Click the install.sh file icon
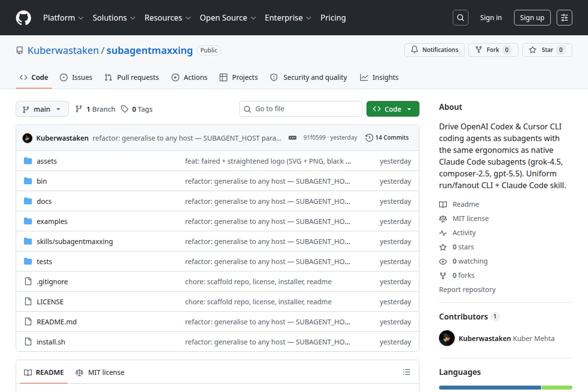 tap(28, 342)
